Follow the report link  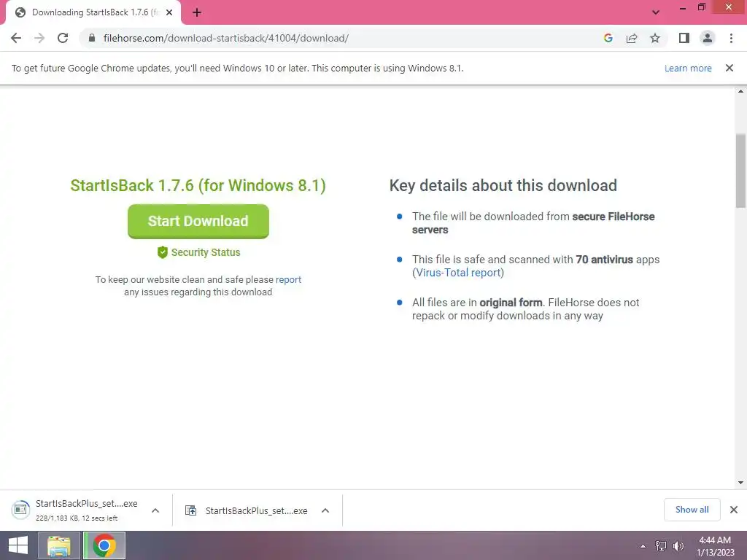pyautogui.click(x=288, y=279)
